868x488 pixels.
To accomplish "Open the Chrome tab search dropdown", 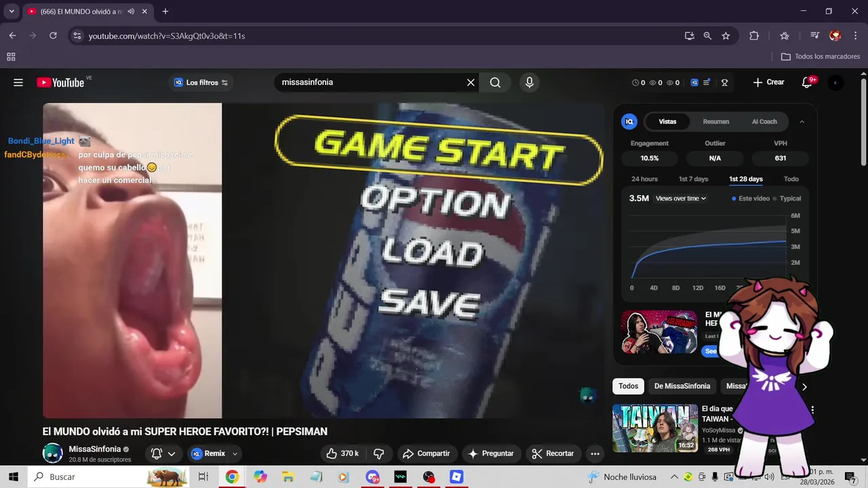I will (12, 12).
